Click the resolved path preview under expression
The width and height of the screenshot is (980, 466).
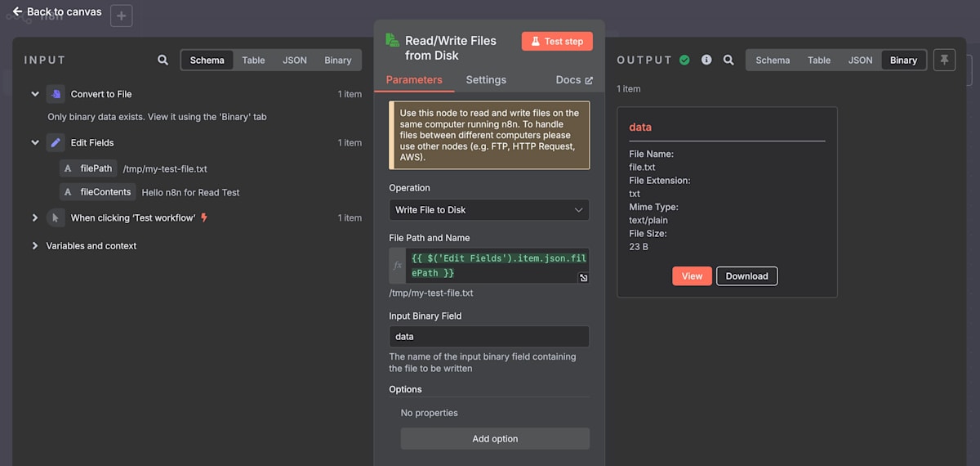[x=431, y=293]
